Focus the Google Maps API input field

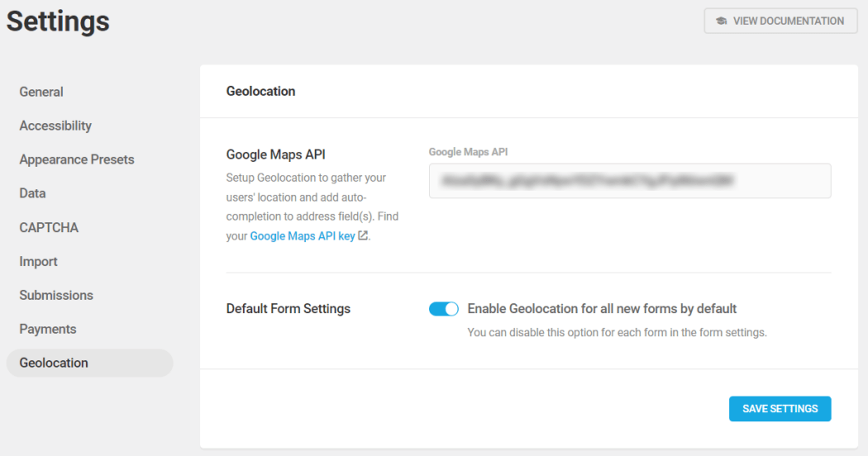630,181
